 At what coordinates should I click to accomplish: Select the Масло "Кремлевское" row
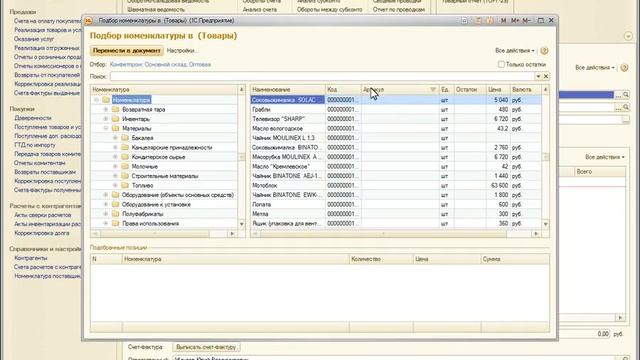[x=396, y=167]
